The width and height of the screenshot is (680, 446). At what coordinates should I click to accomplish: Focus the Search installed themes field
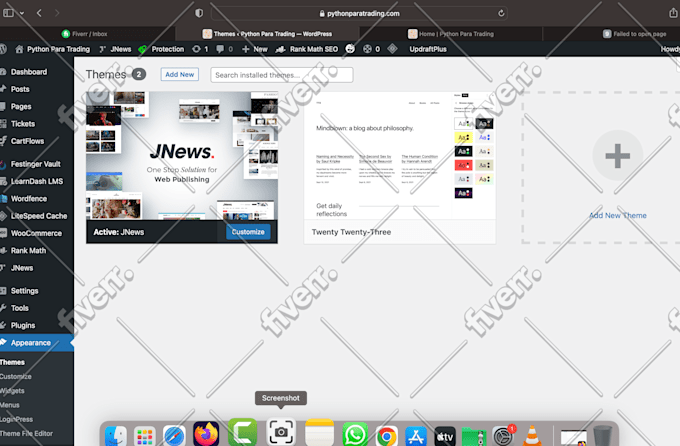(282, 75)
